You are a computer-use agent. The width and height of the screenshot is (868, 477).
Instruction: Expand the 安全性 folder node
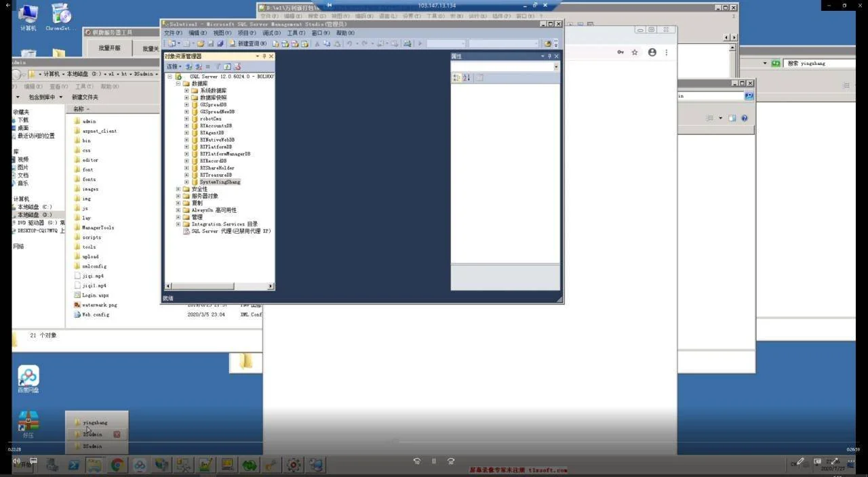(x=178, y=189)
